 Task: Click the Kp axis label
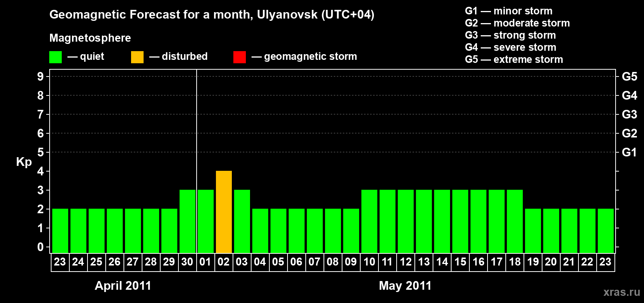pyautogui.click(x=24, y=162)
